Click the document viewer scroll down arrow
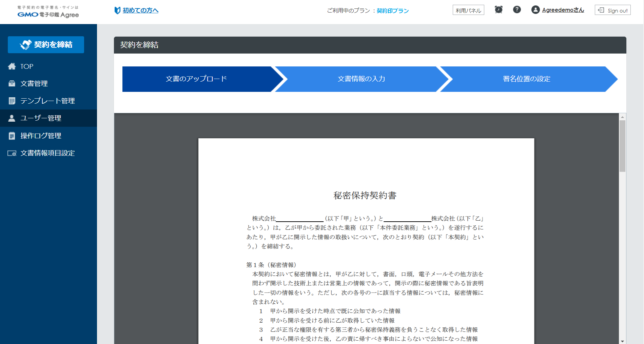This screenshot has width=644, height=344. (x=622, y=341)
